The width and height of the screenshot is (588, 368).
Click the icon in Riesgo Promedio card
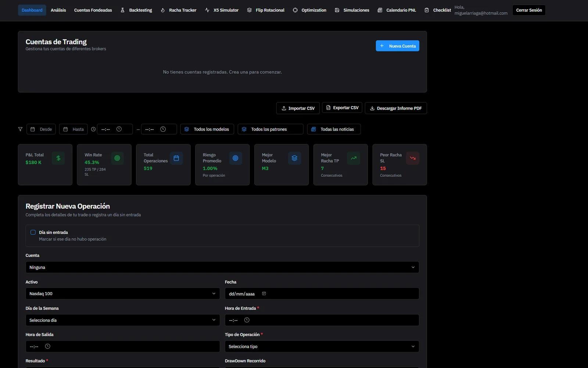236,158
